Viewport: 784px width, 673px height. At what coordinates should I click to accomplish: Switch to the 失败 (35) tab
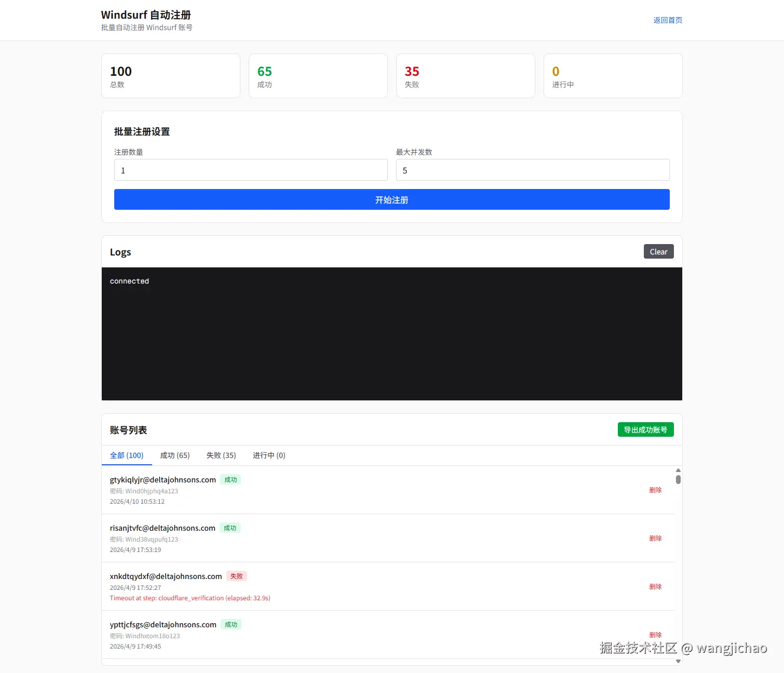click(x=221, y=455)
